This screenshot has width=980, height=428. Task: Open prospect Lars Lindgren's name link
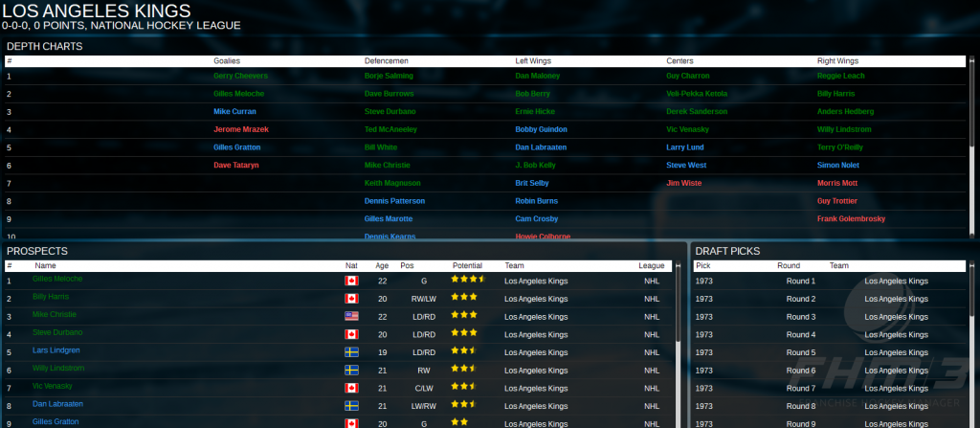coord(56,350)
